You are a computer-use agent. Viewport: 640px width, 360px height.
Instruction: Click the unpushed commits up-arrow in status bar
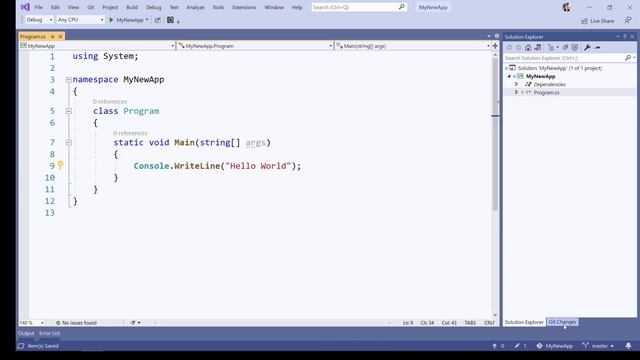(494, 346)
